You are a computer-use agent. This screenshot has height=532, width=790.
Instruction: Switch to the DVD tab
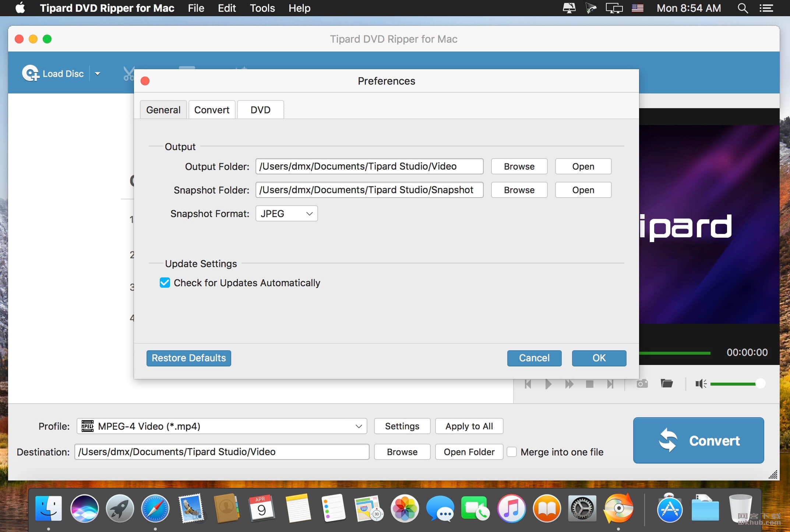point(260,110)
